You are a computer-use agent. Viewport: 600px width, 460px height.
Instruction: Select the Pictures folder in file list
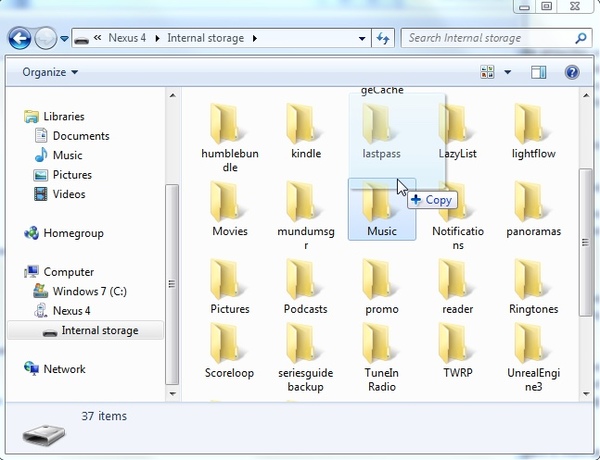coord(230,287)
